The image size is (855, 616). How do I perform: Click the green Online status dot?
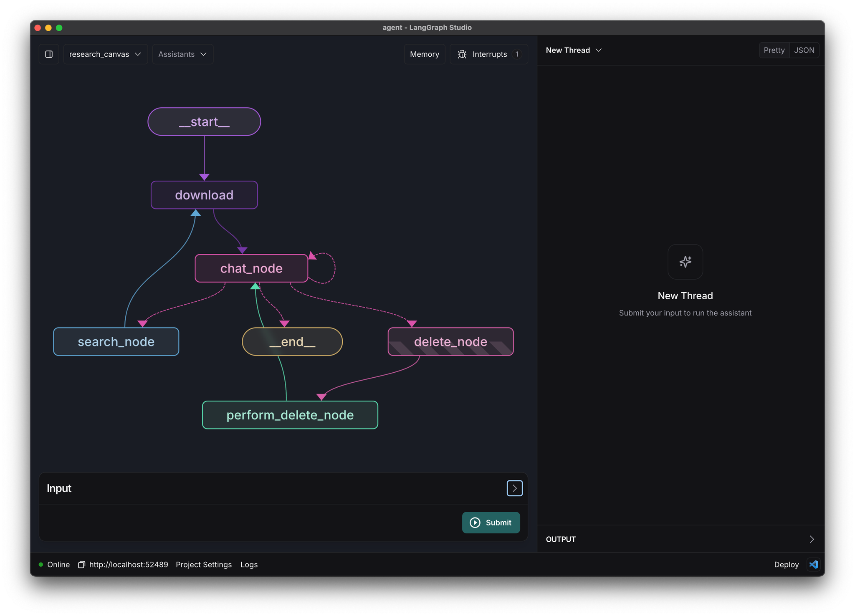point(41,565)
